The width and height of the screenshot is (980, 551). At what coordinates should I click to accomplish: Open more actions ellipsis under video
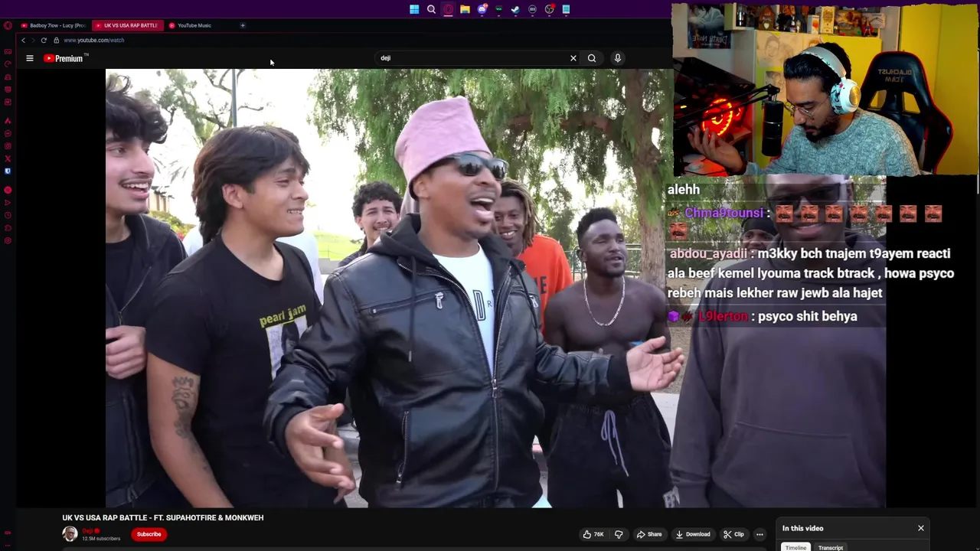tap(759, 534)
